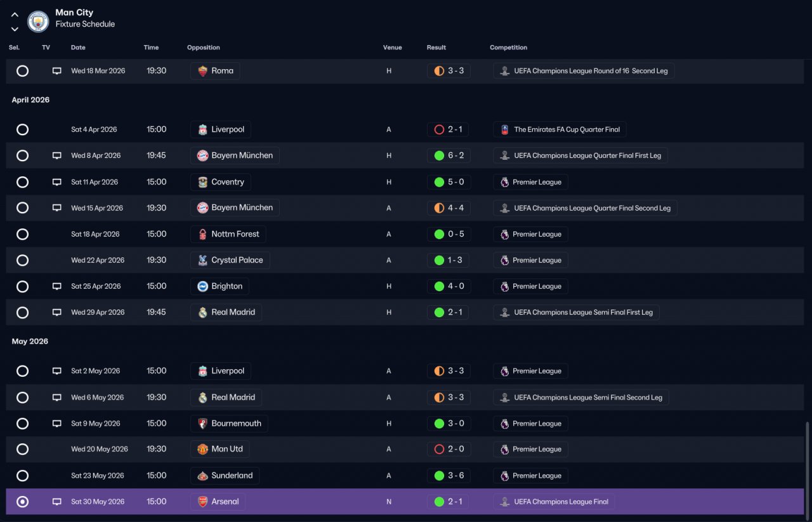Viewport: 812px width, 522px height.
Task: Click the down chevron beside Man City
Action: (15, 29)
